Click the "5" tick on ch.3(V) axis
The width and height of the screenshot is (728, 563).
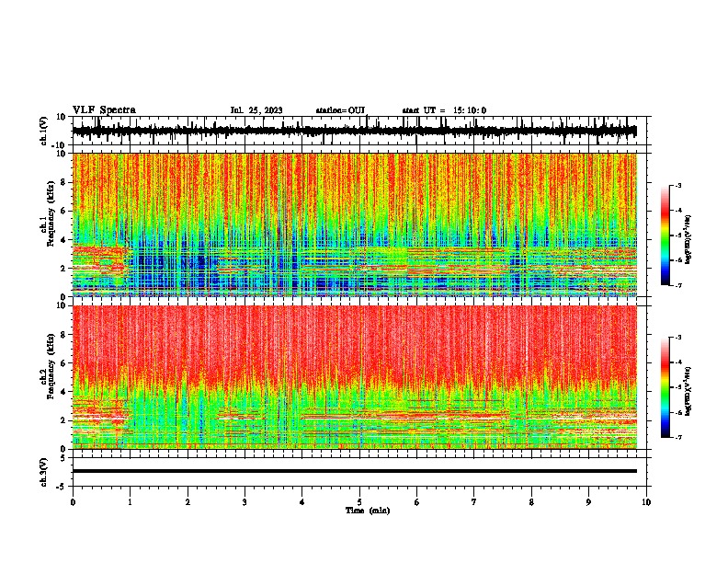click(63, 457)
